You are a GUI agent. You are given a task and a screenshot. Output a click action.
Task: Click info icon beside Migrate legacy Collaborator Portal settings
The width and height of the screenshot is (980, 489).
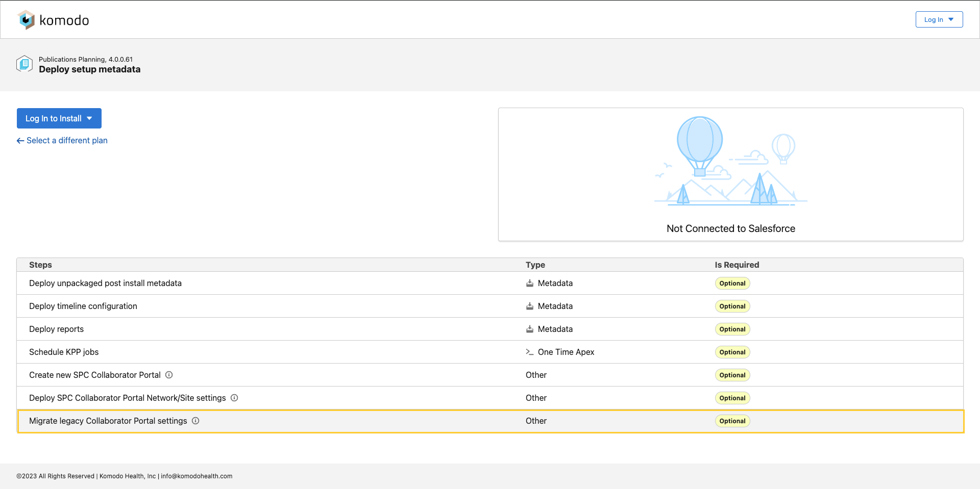[195, 421]
